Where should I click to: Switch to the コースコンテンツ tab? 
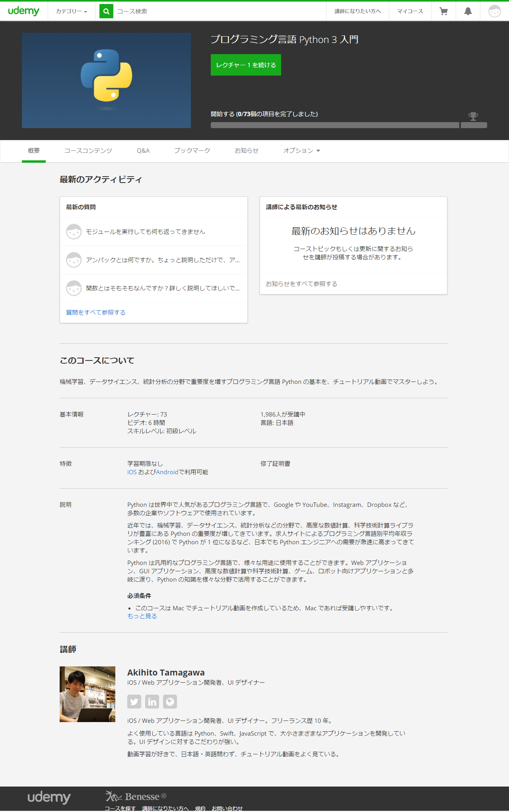point(88,150)
